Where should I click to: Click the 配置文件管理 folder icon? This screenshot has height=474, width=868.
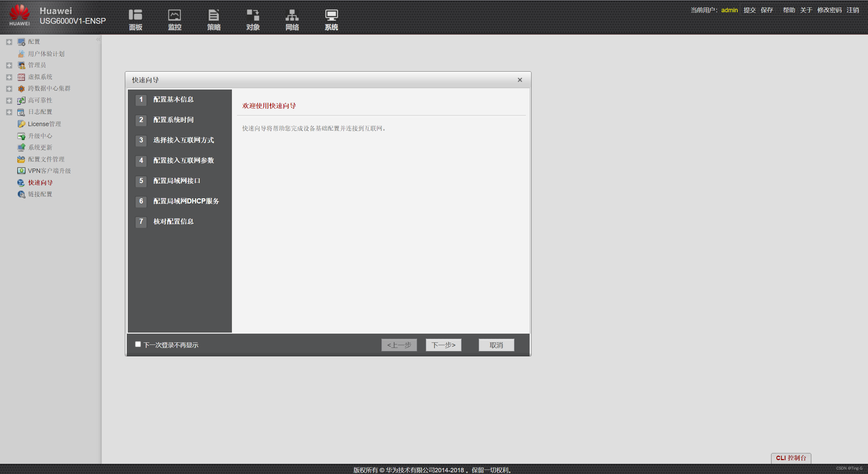[21, 159]
